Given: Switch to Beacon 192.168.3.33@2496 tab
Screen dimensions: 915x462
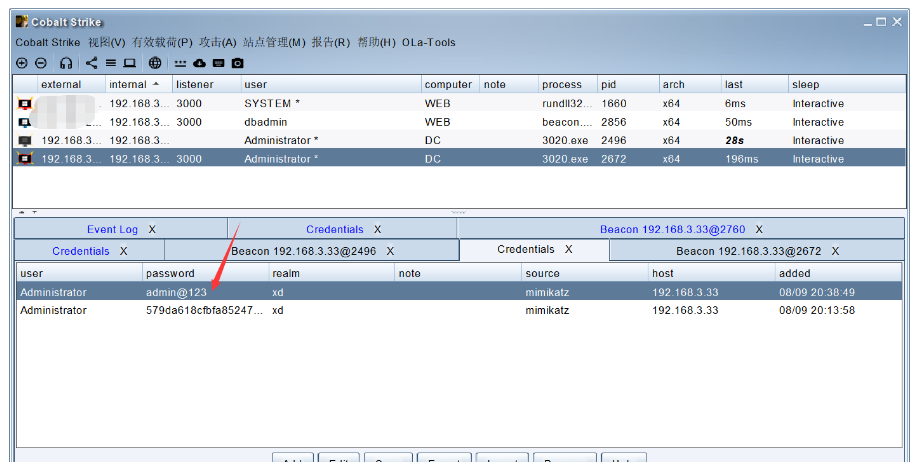Looking at the screenshot, I should pos(303,251).
